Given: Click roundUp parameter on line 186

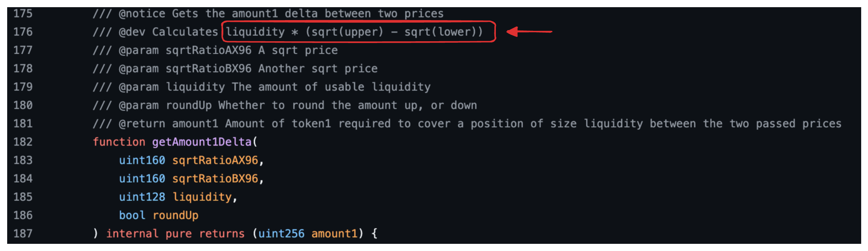Looking at the screenshot, I should (175, 215).
